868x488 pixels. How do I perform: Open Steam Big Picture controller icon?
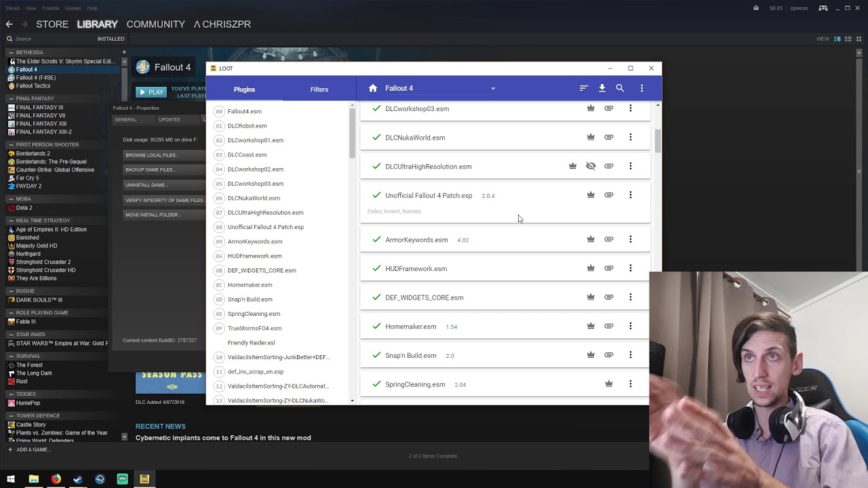823,8
